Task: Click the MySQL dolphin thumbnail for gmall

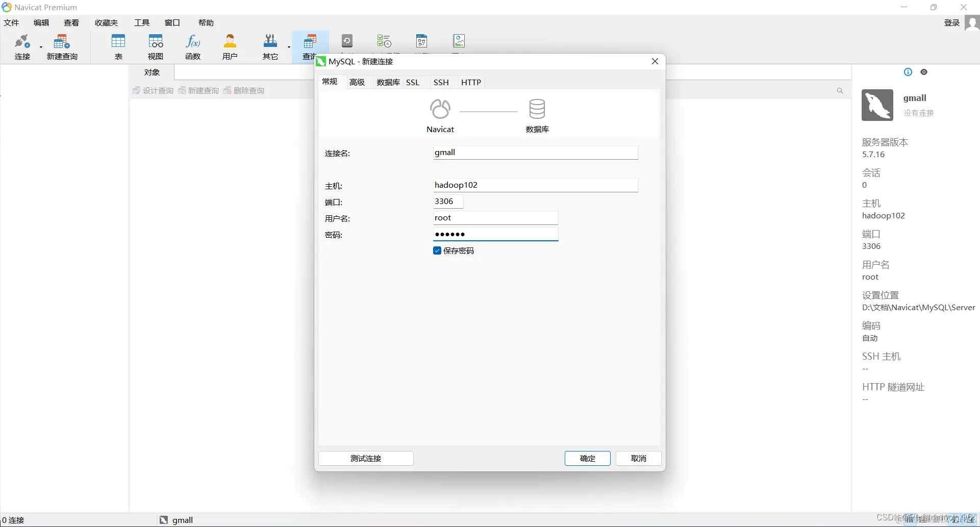Action: pos(877,105)
